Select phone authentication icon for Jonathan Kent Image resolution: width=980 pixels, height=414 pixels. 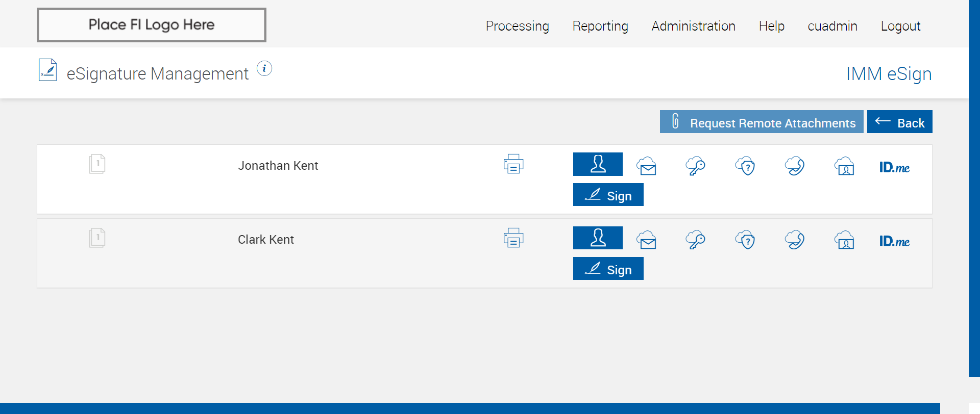795,166
